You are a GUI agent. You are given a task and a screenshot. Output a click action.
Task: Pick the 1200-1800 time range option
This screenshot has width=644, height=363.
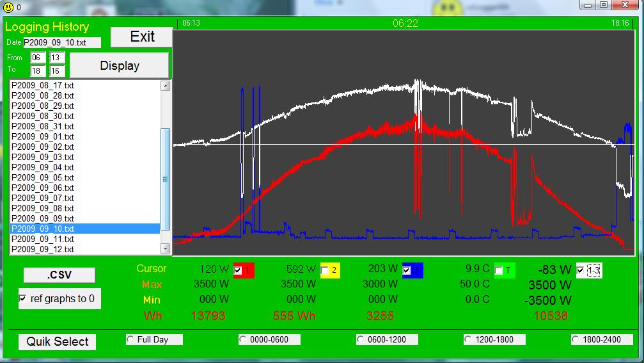[469, 339]
